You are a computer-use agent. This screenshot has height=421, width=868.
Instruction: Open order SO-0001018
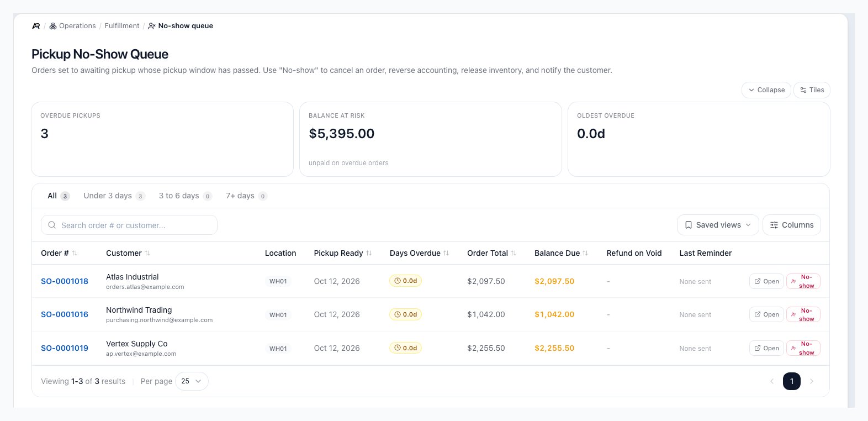click(x=65, y=281)
